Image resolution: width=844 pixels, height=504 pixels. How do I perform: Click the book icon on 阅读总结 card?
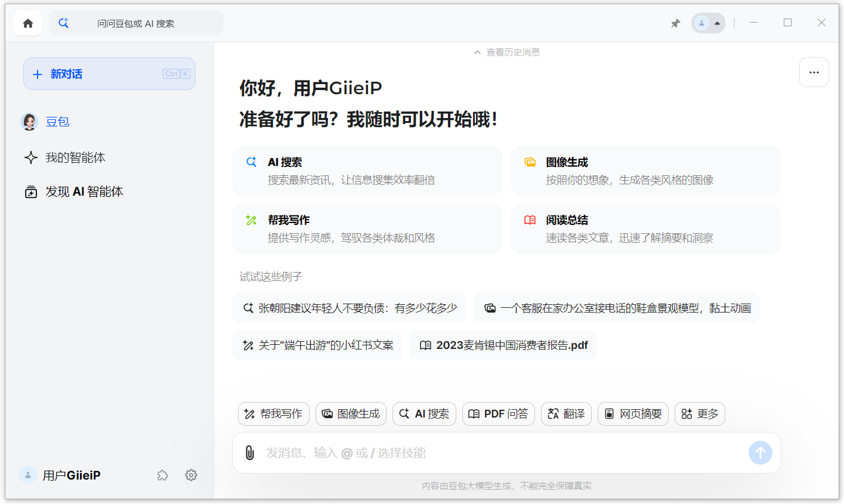[530, 220]
